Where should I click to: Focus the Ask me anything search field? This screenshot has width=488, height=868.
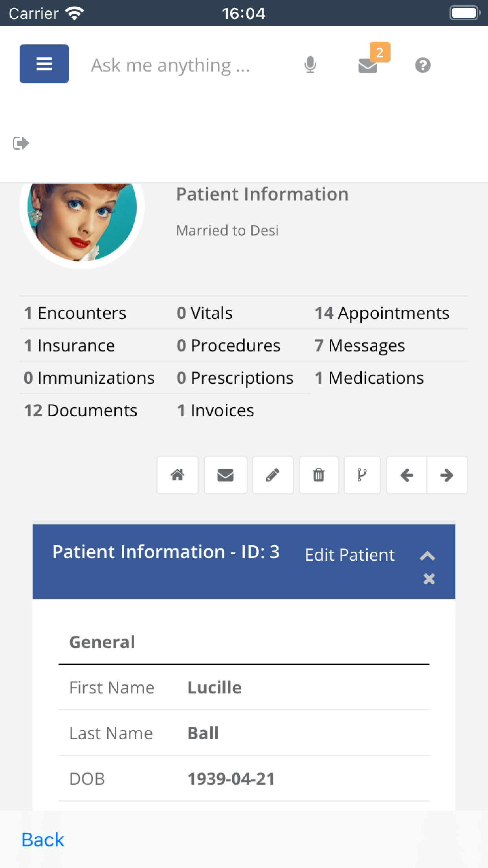click(171, 65)
